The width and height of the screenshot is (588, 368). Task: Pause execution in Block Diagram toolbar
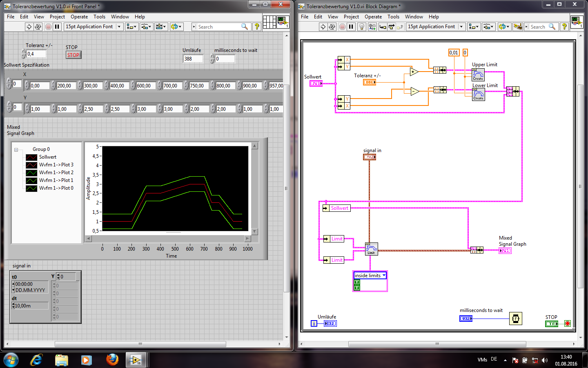(x=351, y=27)
